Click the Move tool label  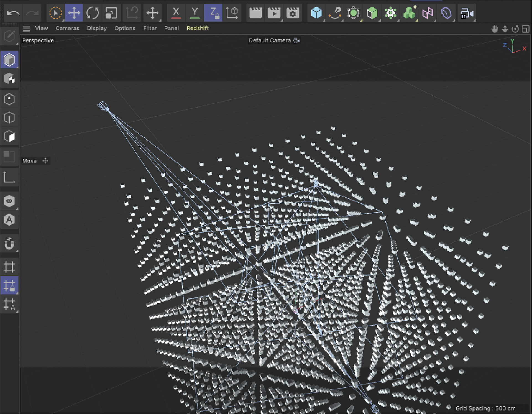click(x=30, y=161)
